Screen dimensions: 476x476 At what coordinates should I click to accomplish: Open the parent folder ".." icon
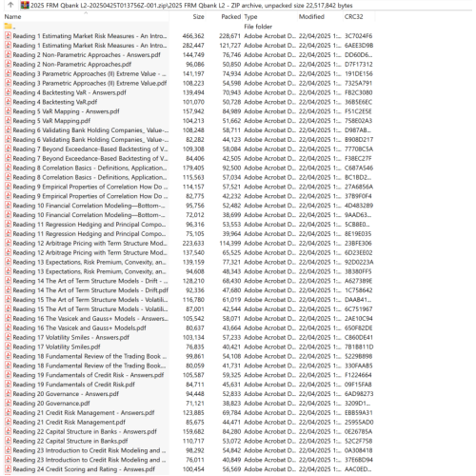[x=9, y=27]
